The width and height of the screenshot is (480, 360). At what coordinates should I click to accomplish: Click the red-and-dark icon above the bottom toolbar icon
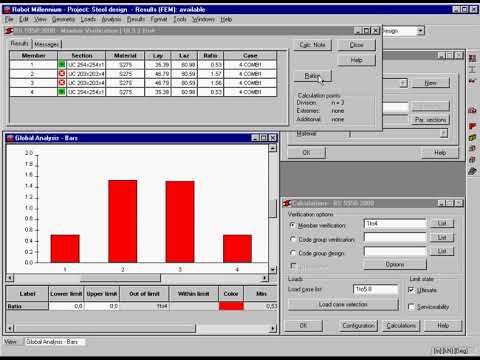[472, 160]
